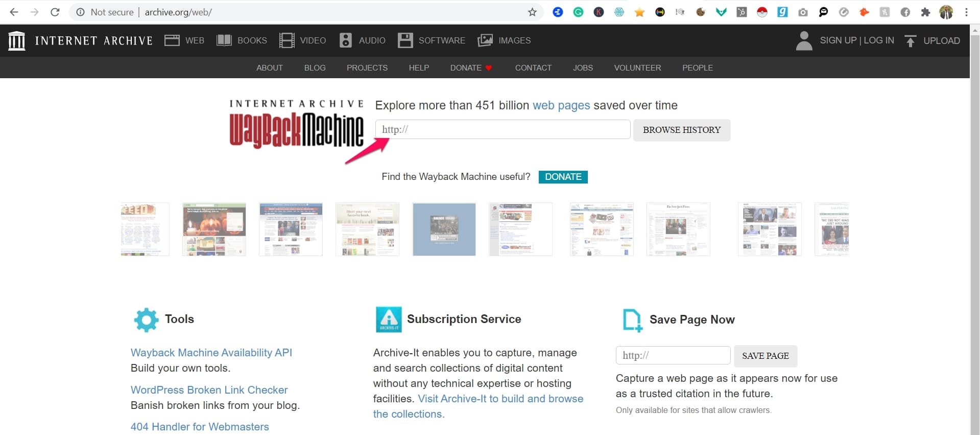
Task: Open the DONATE menu item with heart
Action: pyautogui.click(x=471, y=68)
